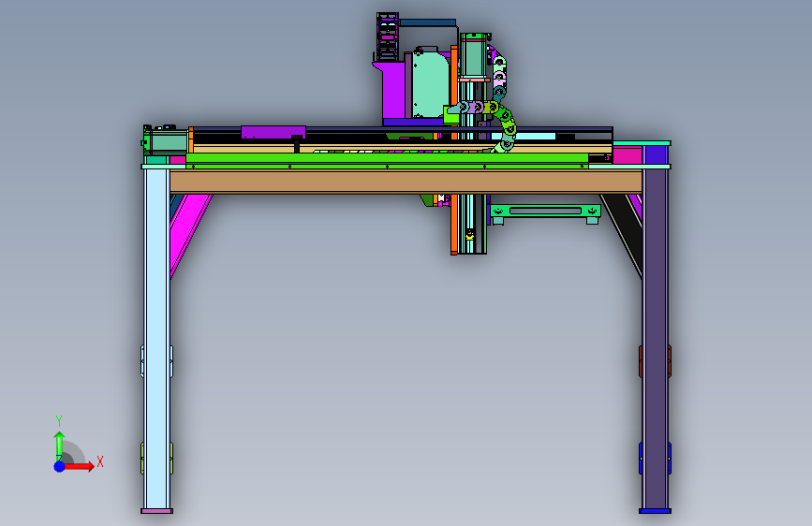The image size is (812, 526).
Task: Select the purple block on the gantry rail
Action: click(273, 133)
